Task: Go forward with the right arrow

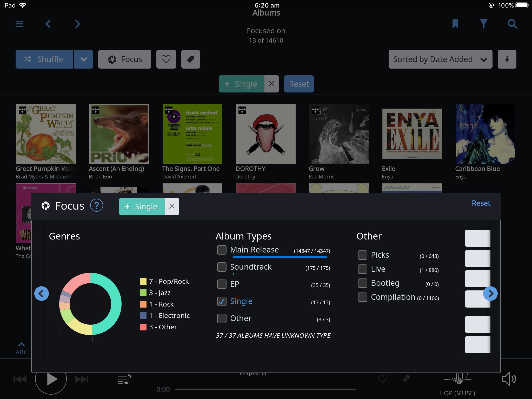Action: tap(77, 24)
